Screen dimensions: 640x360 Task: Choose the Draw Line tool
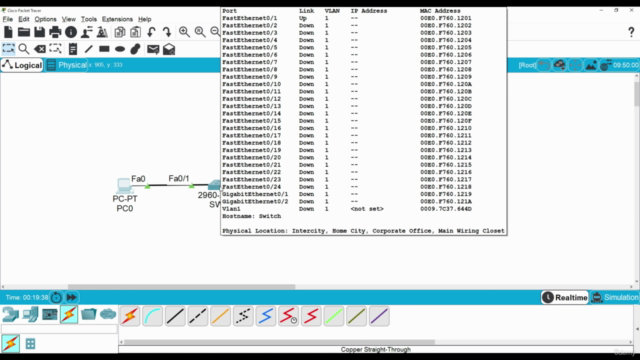point(88,49)
